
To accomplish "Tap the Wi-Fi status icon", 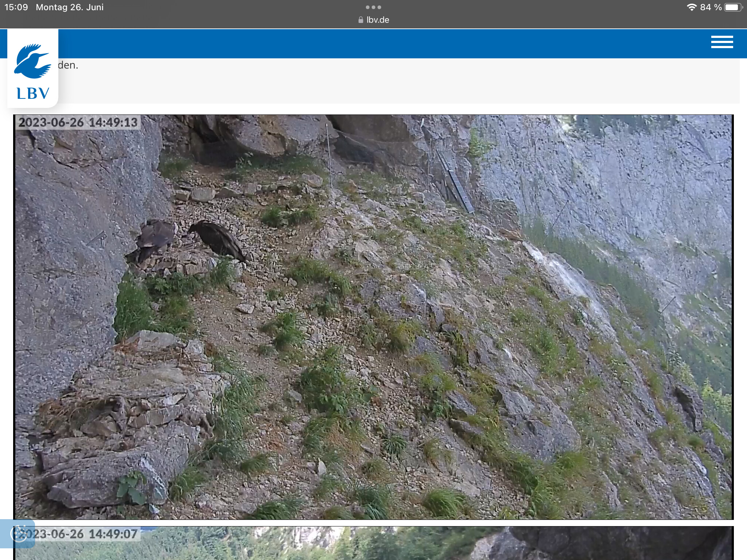I will coord(692,7).
